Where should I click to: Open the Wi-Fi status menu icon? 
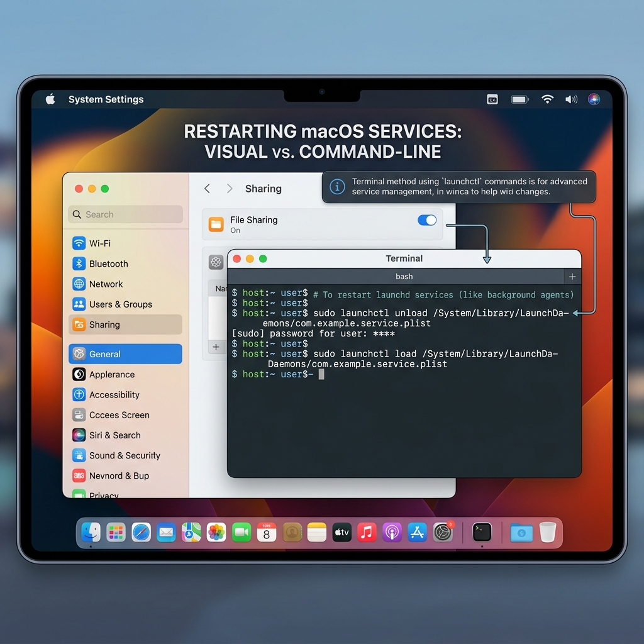coord(547,99)
